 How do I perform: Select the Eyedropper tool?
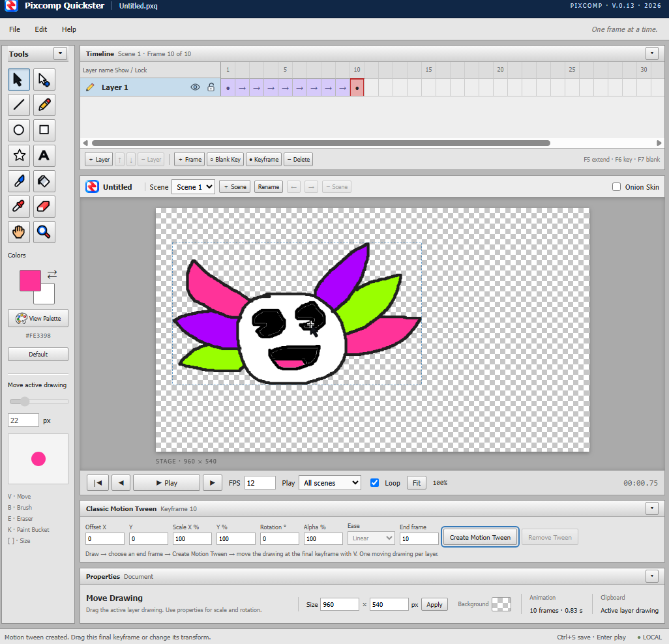coord(19,207)
